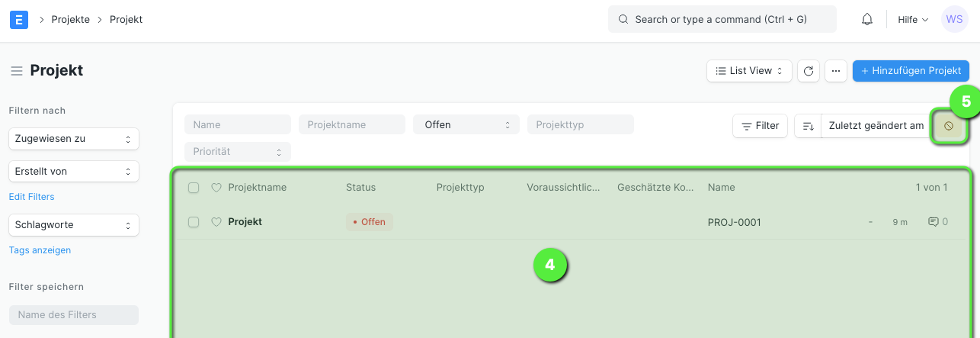Go to Projekte breadcrumb
This screenshot has height=338, width=980.
tap(70, 20)
